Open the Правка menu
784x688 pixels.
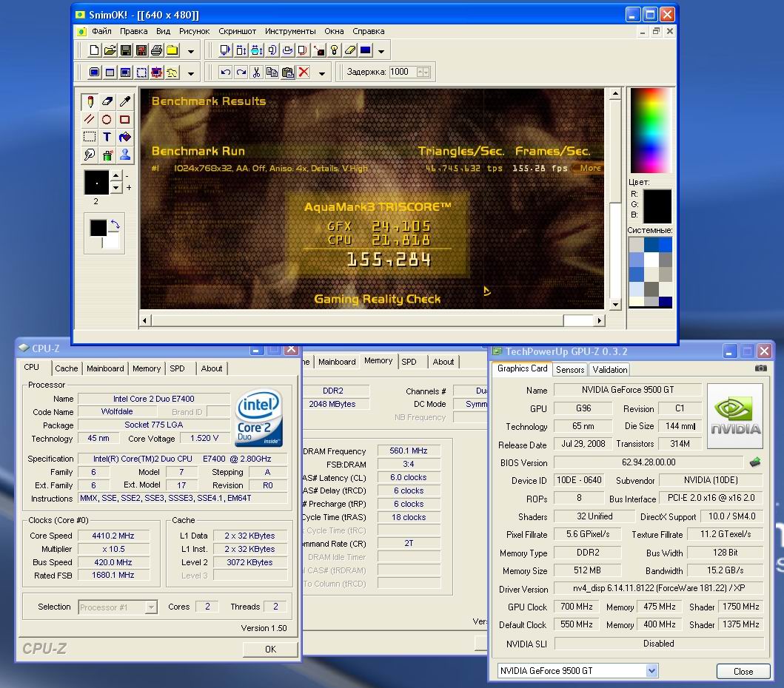[133, 31]
